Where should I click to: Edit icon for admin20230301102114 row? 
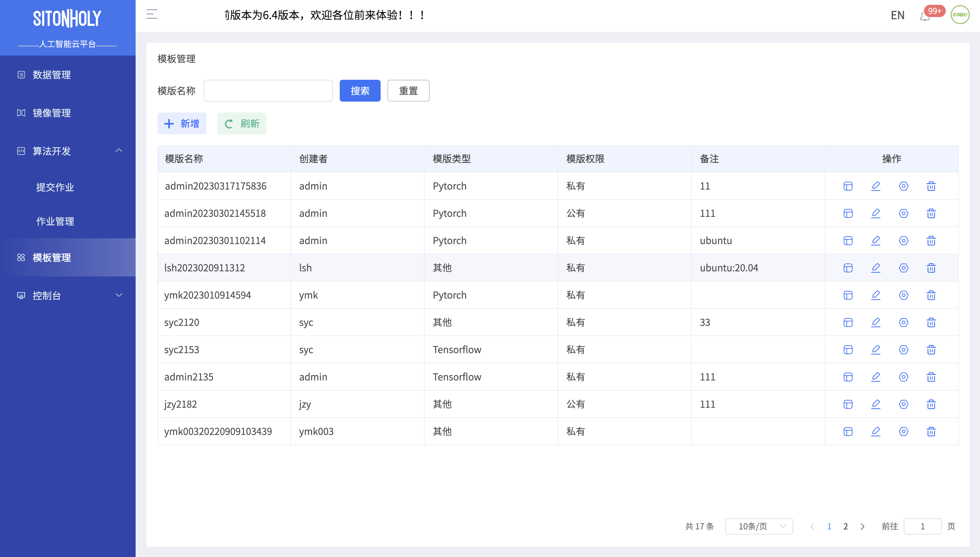click(876, 240)
